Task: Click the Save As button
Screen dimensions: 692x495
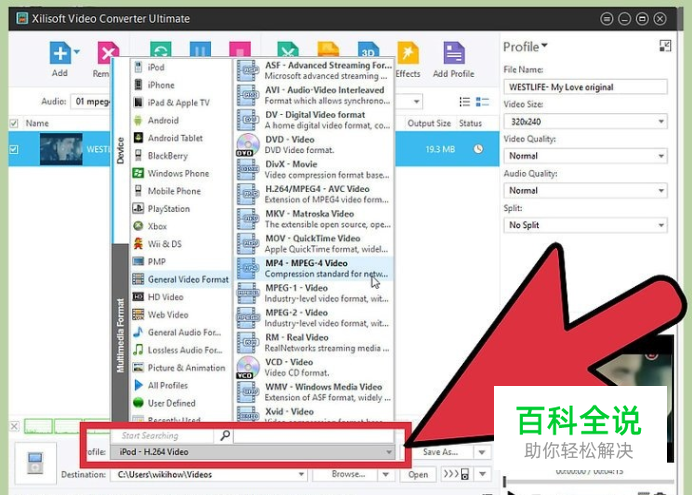Action: (x=440, y=452)
